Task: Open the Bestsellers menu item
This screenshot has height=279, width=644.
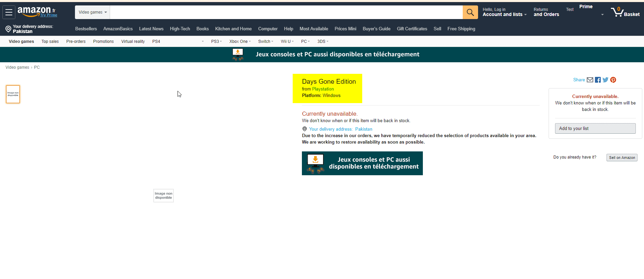Action: [86, 29]
